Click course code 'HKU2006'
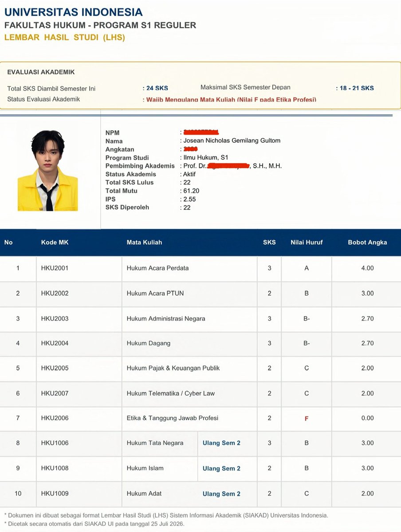401x532 pixels. coord(55,418)
